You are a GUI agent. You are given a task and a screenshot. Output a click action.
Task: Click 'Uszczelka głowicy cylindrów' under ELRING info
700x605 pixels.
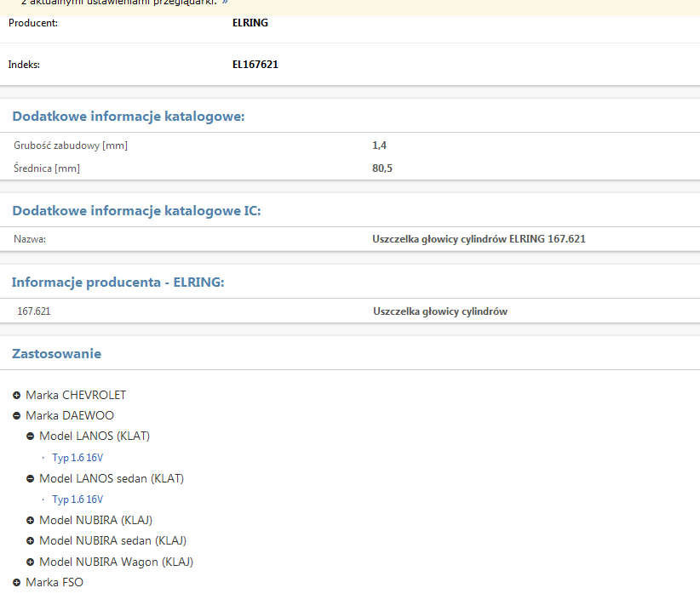(x=440, y=311)
